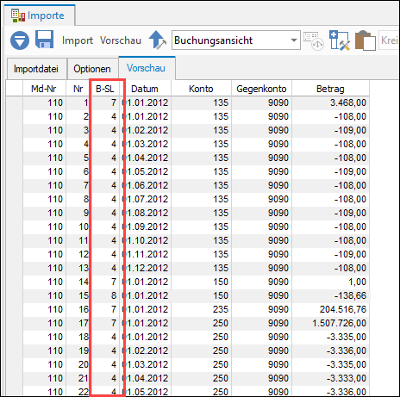Click the column settings tools icon
Viewport: 400px width, 397px height.
click(x=339, y=40)
